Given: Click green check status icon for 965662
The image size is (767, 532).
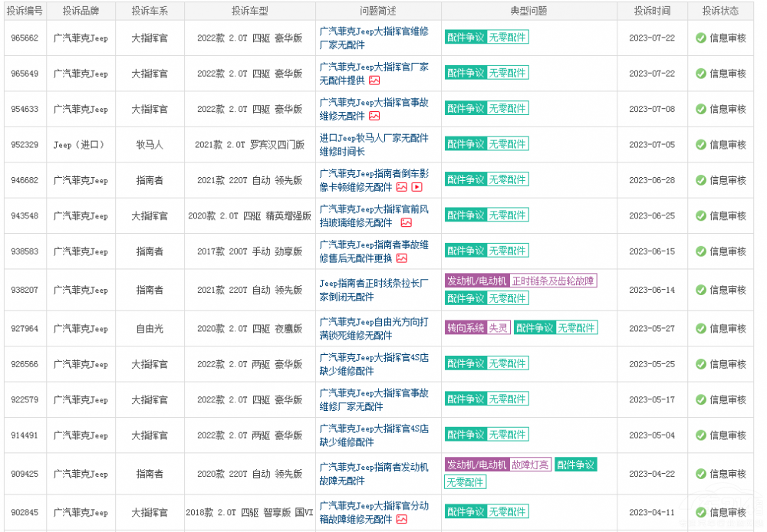Looking at the screenshot, I should click(x=700, y=38).
